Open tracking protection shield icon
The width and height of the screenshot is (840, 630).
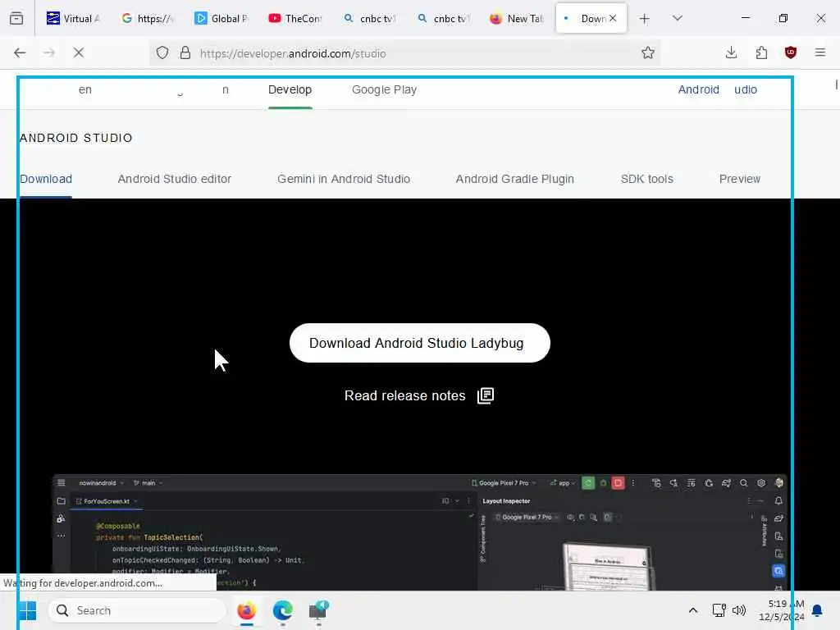point(162,52)
